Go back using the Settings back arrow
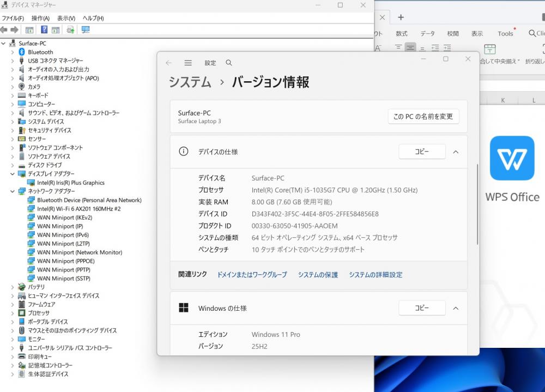This screenshot has height=392, width=545. coord(169,63)
